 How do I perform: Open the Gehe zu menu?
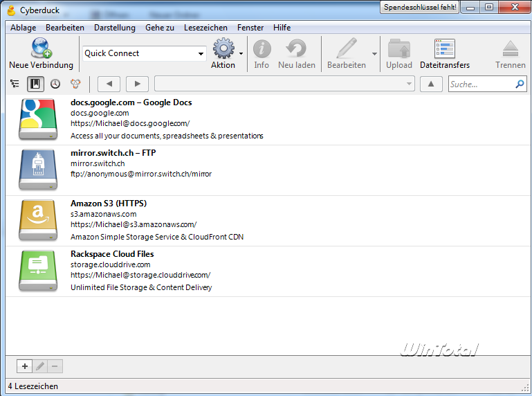pyautogui.click(x=160, y=28)
